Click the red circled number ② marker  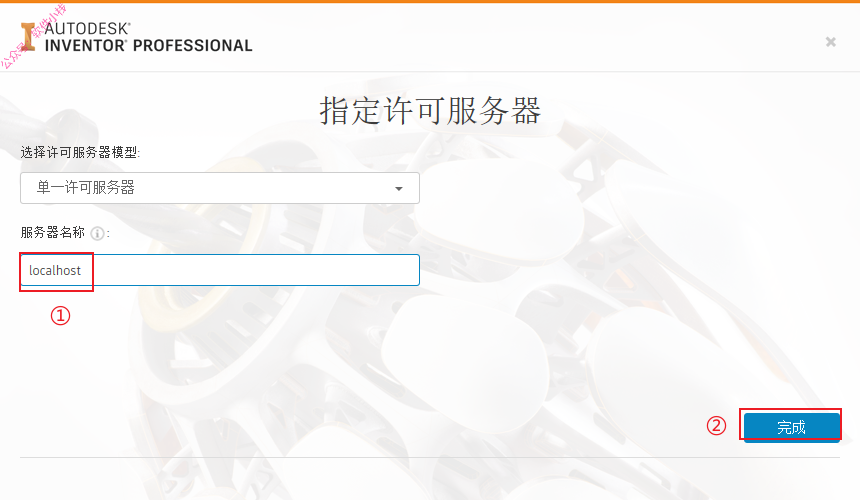click(716, 425)
